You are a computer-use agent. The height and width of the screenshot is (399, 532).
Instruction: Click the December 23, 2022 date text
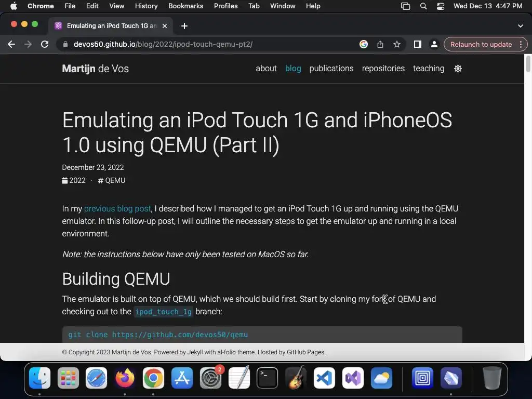[x=93, y=167]
